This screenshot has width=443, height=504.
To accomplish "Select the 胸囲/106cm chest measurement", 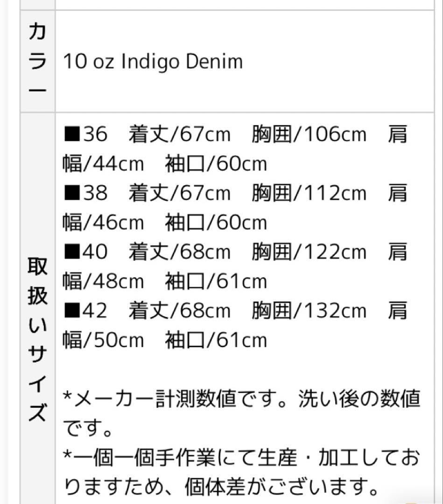I will (309, 135).
